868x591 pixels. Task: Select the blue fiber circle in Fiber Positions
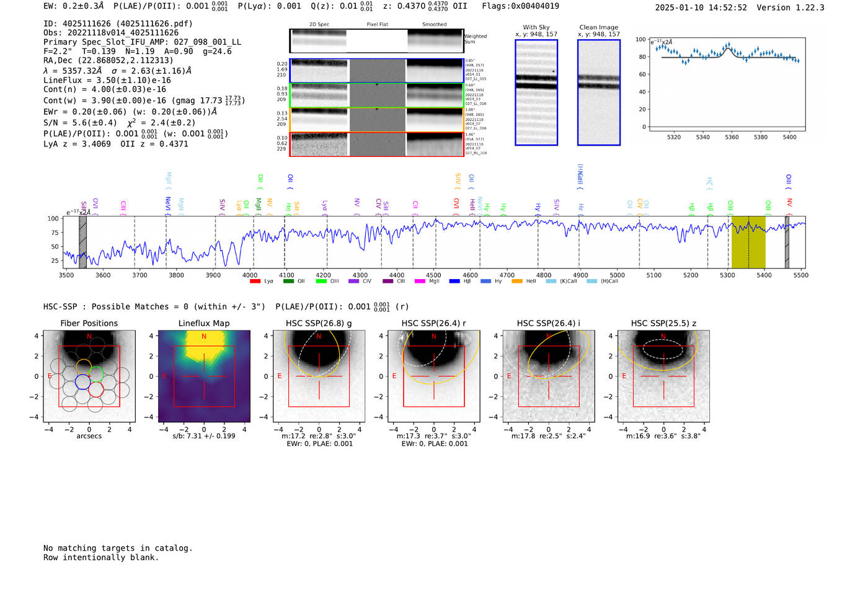coord(82,382)
